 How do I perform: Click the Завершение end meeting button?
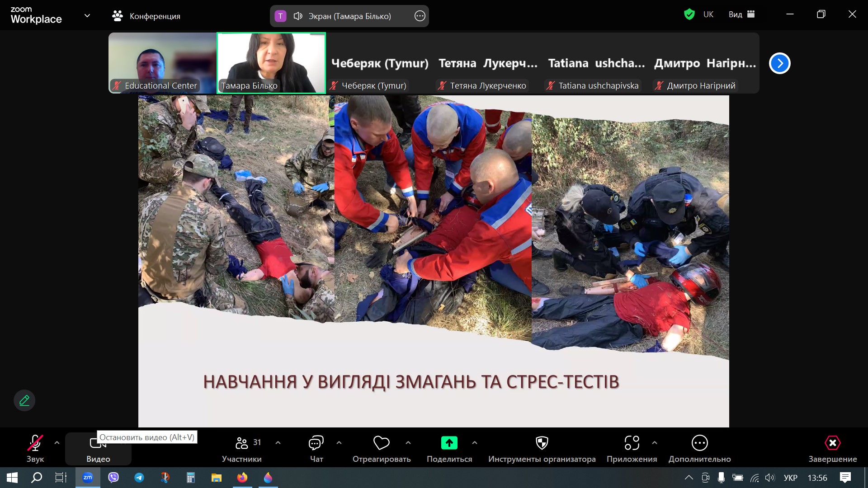(x=832, y=448)
